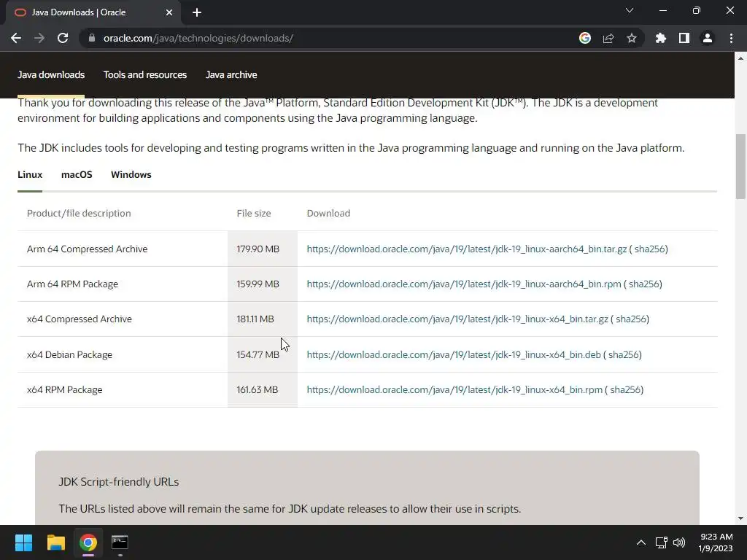
Task: Download the linux-aarch64 tar.gz link
Action: [466, 249]
